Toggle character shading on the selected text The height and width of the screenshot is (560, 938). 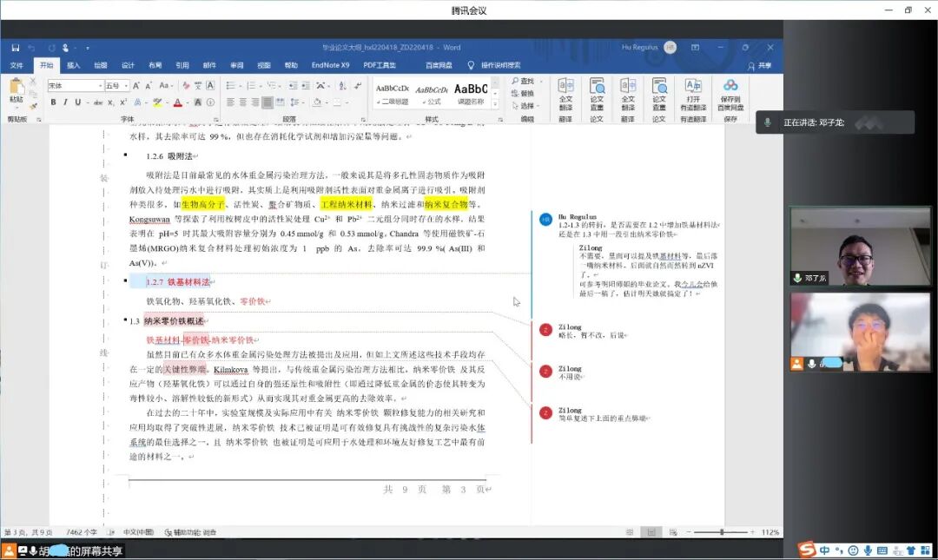pos(198,102)
